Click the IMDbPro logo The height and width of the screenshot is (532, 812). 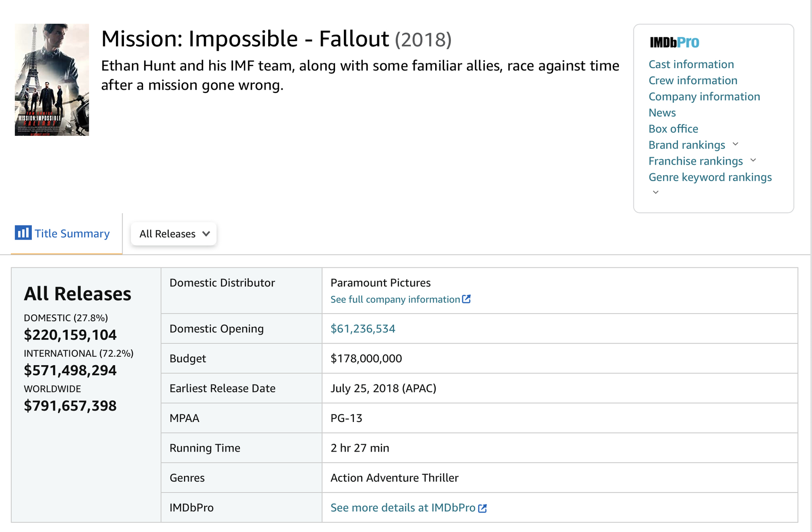[674, 42]
